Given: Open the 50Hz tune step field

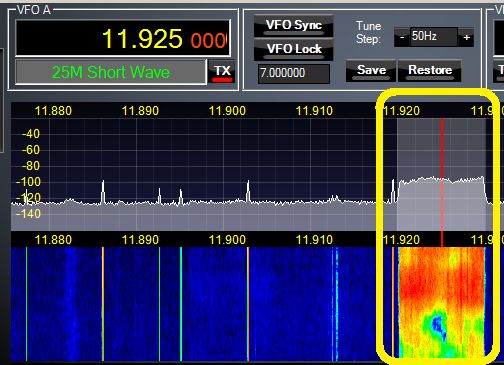Looking at the screenshot, I should (x=434, y=37).
